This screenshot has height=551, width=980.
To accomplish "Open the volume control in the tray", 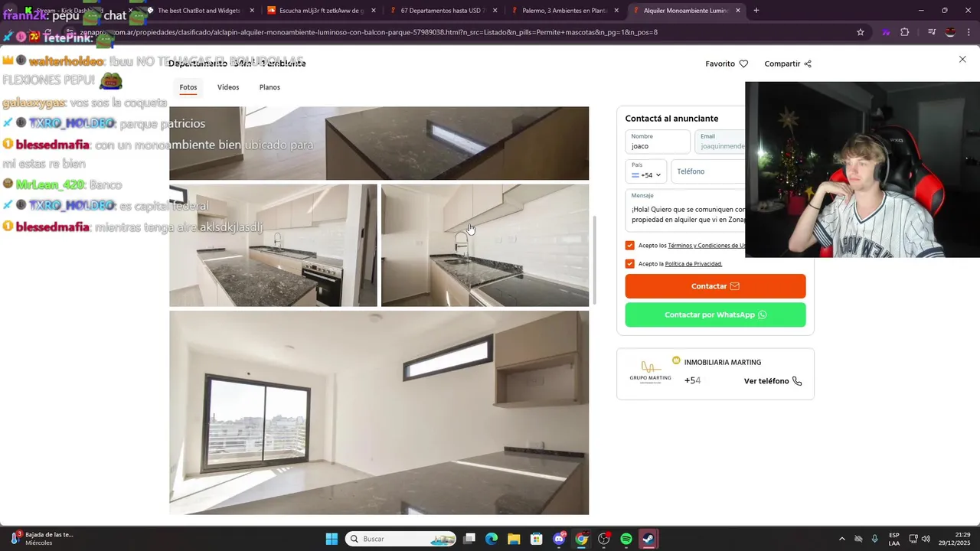I will point(926,539).
